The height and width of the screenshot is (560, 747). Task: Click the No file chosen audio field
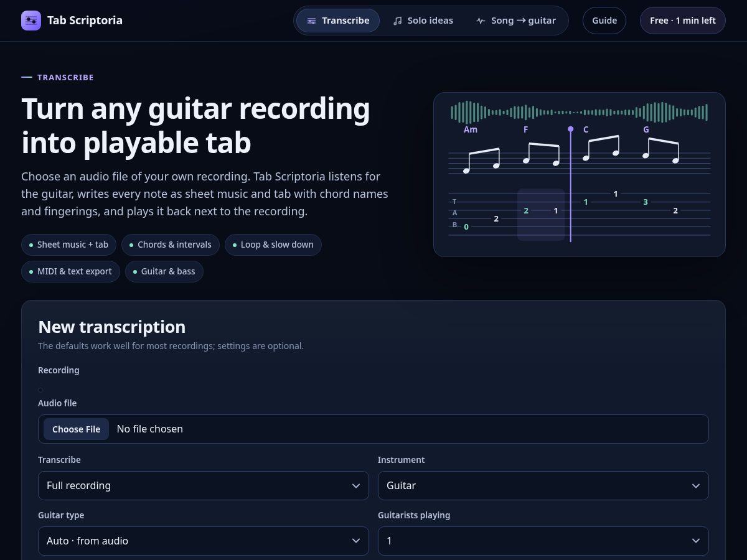(374, 429)
